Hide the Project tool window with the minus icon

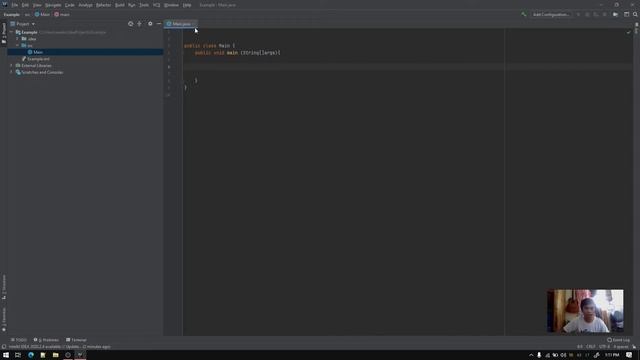[x=159, y=24]
